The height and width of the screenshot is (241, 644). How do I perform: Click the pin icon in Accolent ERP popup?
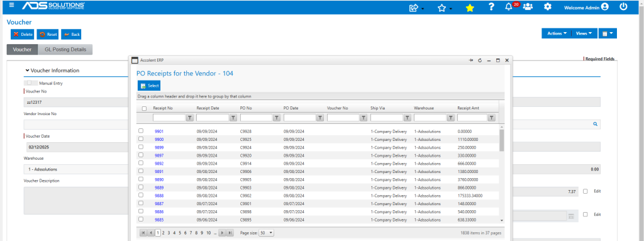471,60
